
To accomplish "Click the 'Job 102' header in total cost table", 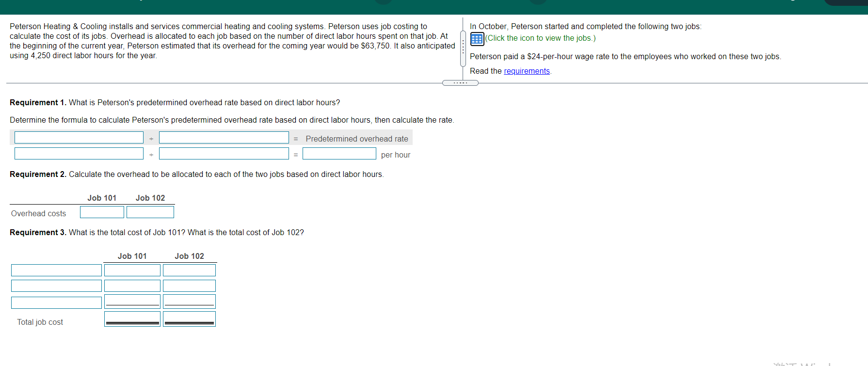I will (189, 256).
